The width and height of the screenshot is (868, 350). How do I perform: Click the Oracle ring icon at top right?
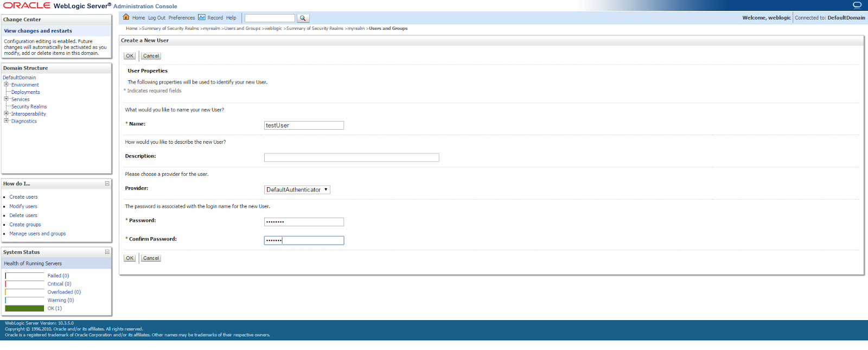point(857,5)
